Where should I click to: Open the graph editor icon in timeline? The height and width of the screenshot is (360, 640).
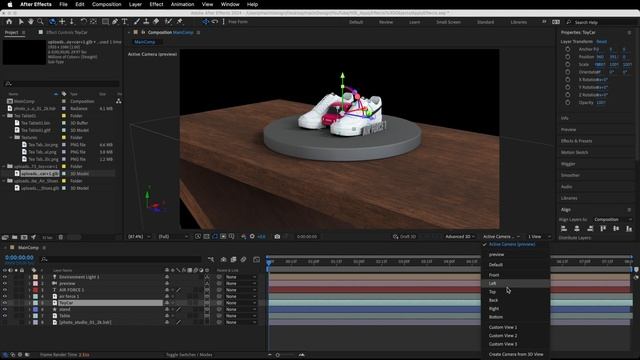(256, 259)
